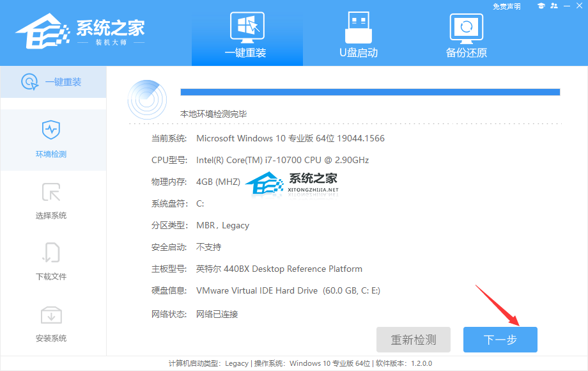Click the MBR, Legacy partition type value
588x371 pixels.
223,225
